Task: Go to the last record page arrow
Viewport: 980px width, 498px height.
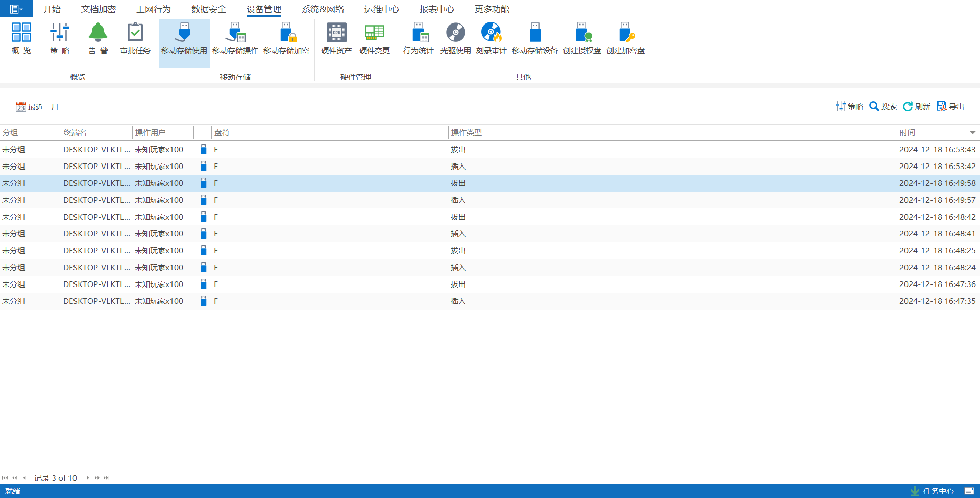Action: (x=106, y=478)
